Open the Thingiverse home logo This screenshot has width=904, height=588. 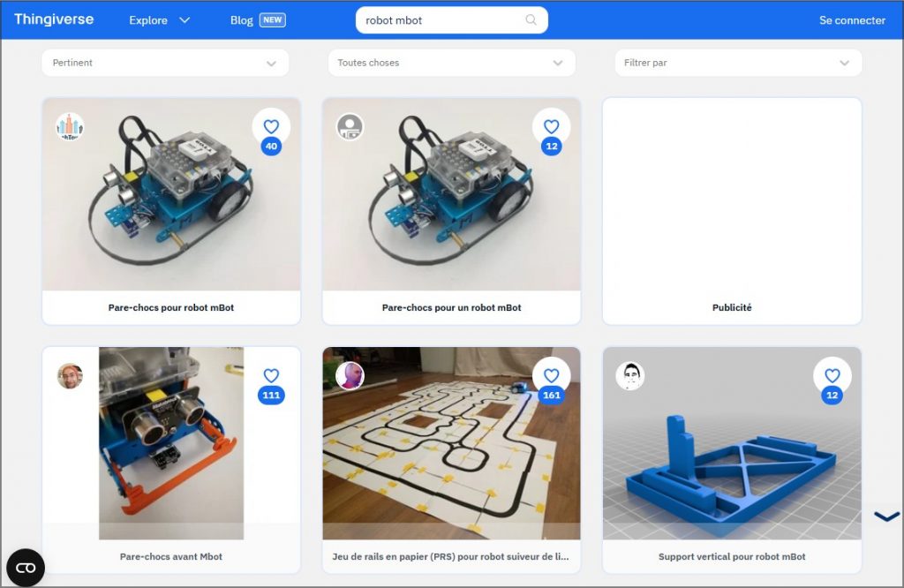pos(53,19)
